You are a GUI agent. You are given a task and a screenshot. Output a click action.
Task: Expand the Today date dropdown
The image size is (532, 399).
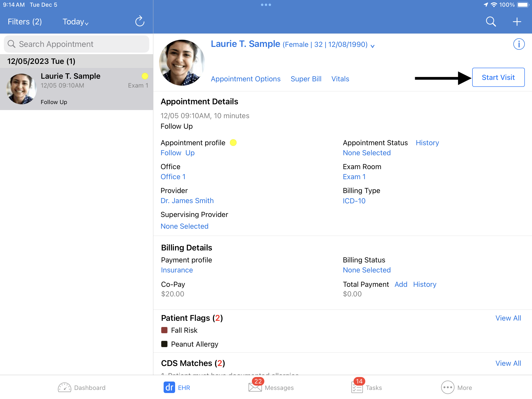pyautogui.click(x=76, y=22)
